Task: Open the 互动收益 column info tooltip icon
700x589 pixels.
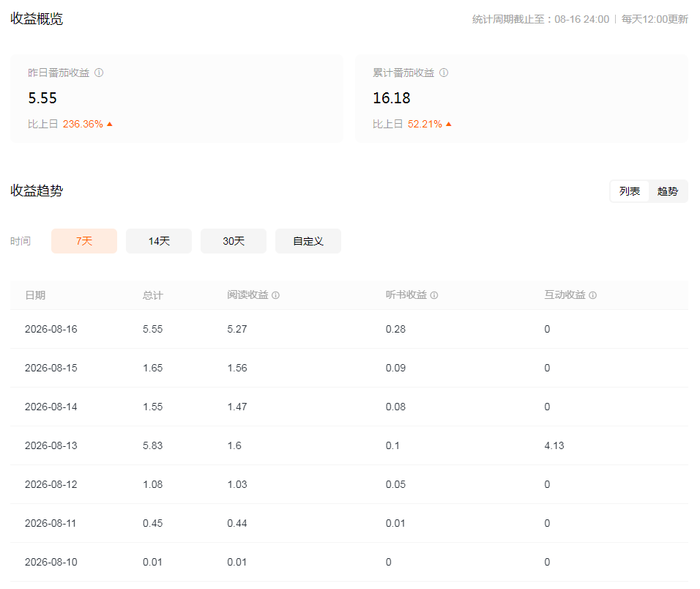Action: coord(592,295)
